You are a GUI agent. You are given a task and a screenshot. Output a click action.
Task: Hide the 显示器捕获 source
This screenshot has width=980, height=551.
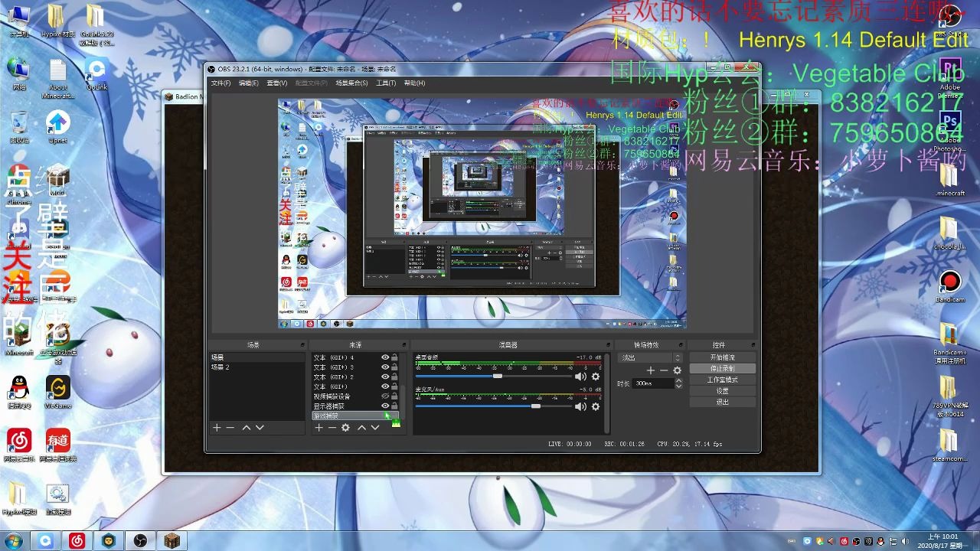coord(385,406)
